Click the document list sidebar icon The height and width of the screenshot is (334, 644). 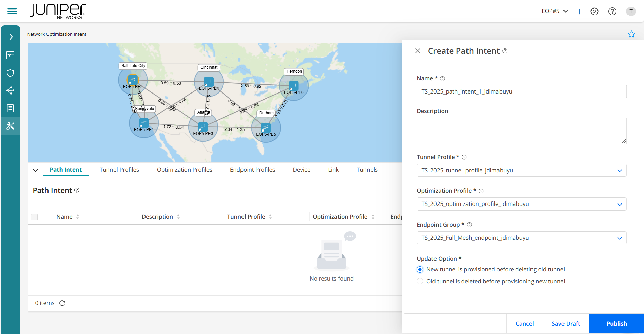pyautogui.click(x=10, y=108)
